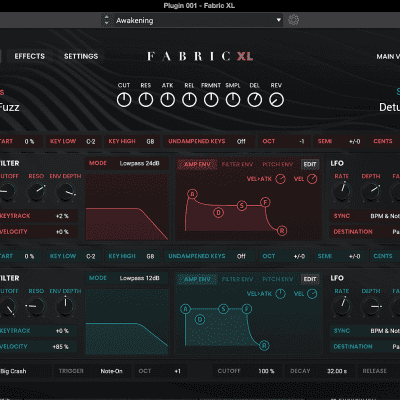Change the red layer OCT -1 value
The image size is (400, 400).
pyautogui.click(x=284, y=141)
